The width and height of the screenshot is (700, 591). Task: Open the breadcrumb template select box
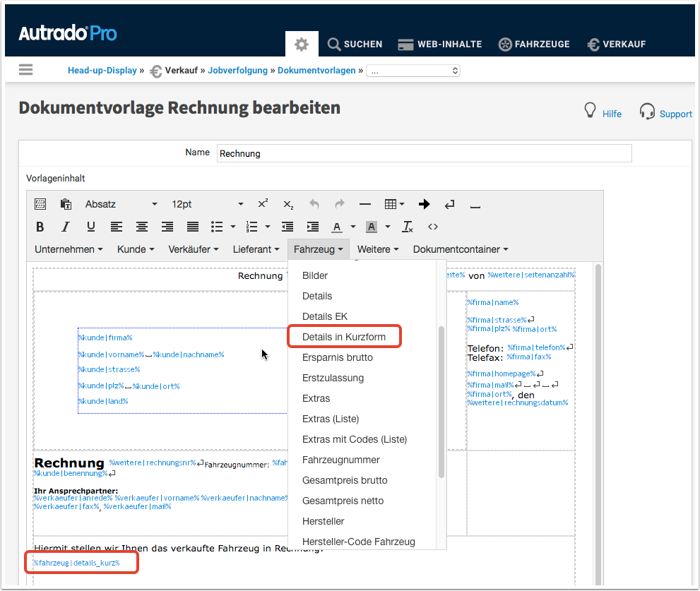point(413,71)
